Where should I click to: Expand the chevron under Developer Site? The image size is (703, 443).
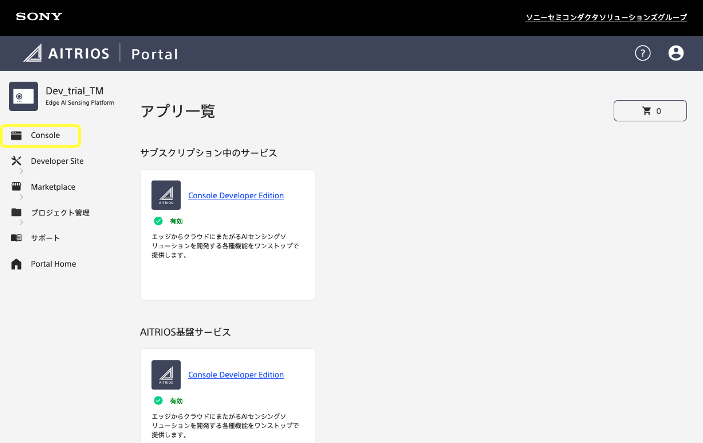[21, 171]
